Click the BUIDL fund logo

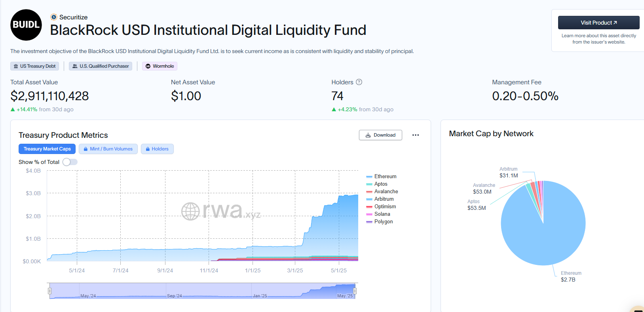coord(26,25)
